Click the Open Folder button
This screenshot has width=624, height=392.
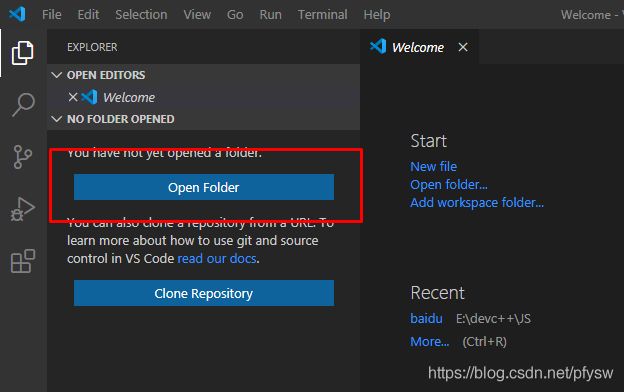204,187
